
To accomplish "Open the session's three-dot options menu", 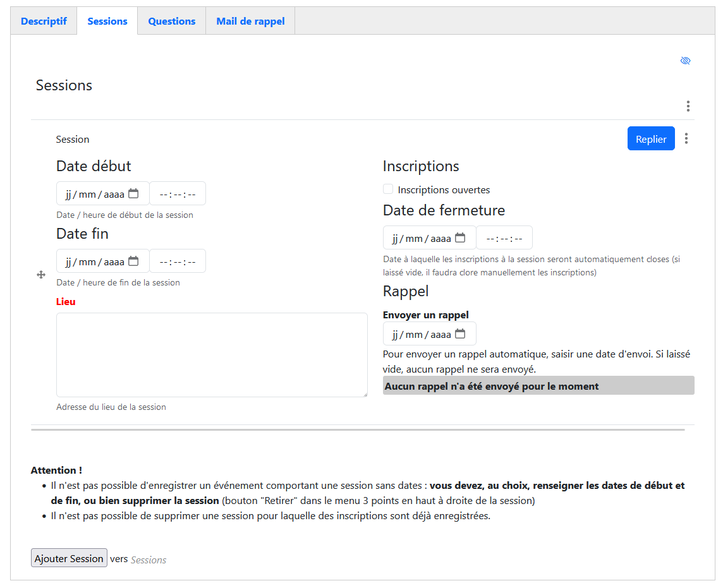I will 686,138.
